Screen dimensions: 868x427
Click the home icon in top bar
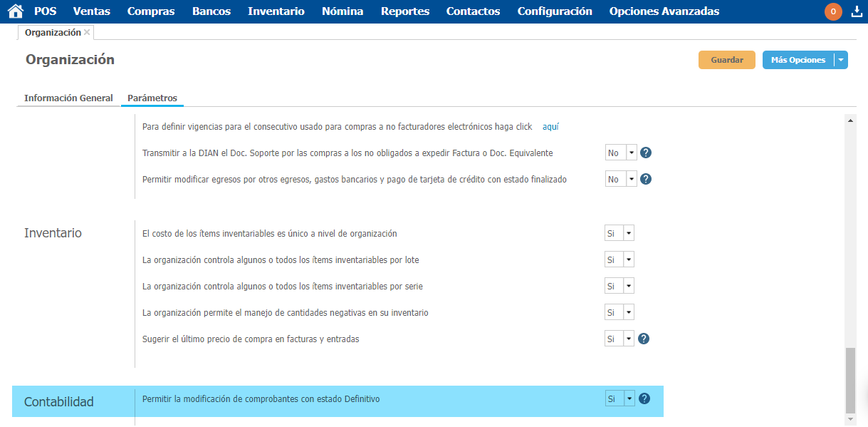tap(15, 11)
